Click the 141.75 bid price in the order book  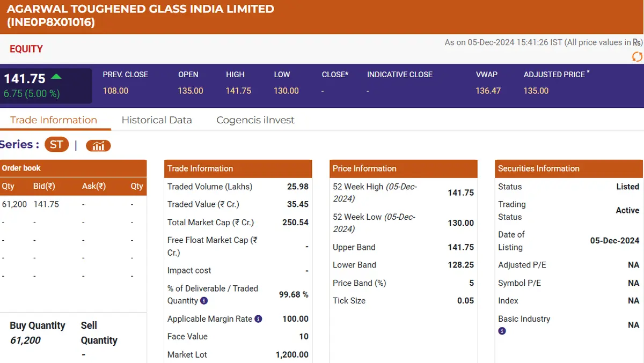click(x=46, y=204)
